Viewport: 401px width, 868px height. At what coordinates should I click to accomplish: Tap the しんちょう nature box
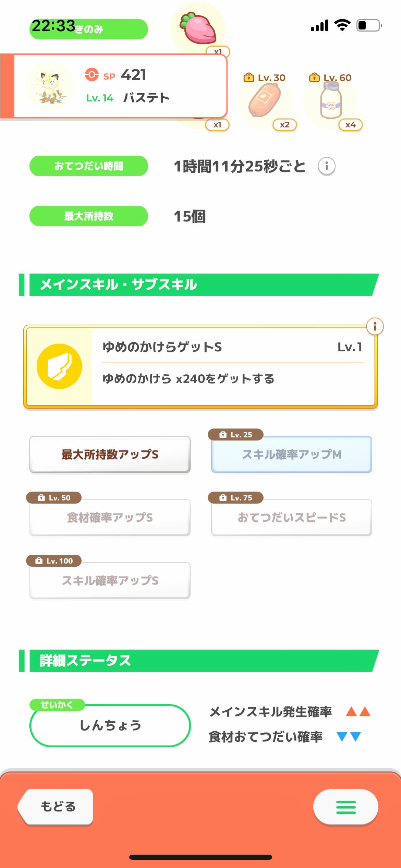click(x=110, y=725)
